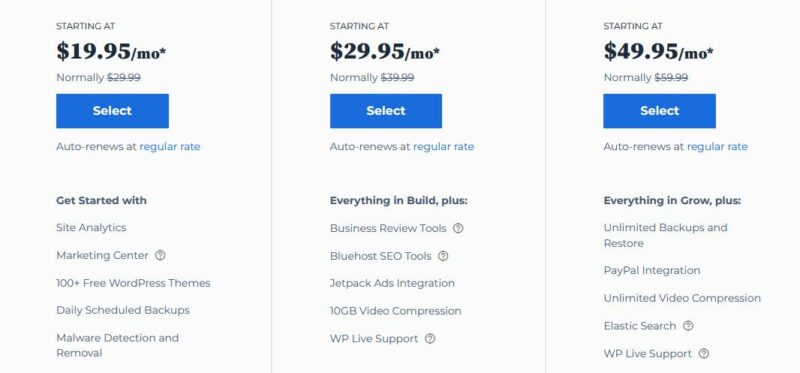Screen dimensions: 800x373
Task: Select the $29.95/mo plan
Action: (386, 111)
